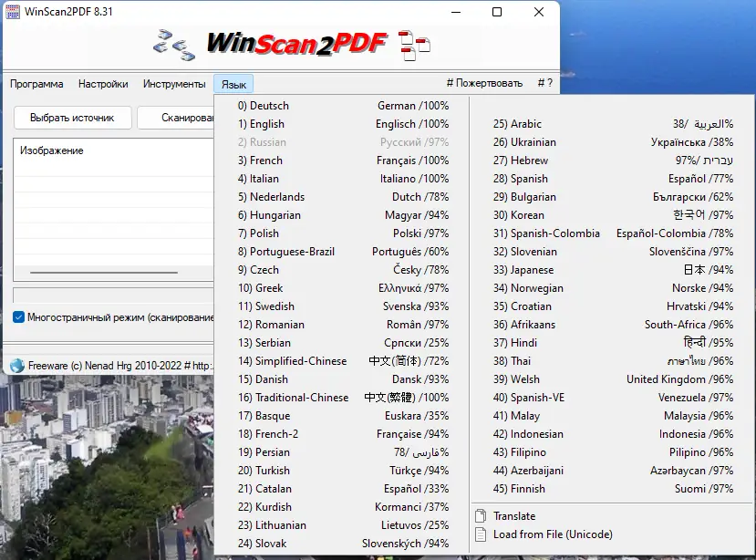This screenshot has width=756, height=560.
Task: Click the PDF documents icon in the banner
Action: pos(414,46)
